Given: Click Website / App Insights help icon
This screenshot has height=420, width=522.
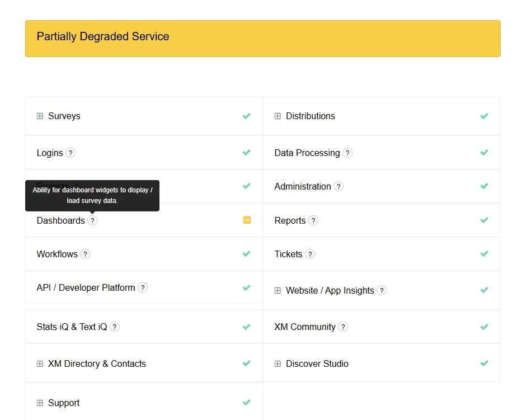Looking at the screenshot, I should (382, 291).
